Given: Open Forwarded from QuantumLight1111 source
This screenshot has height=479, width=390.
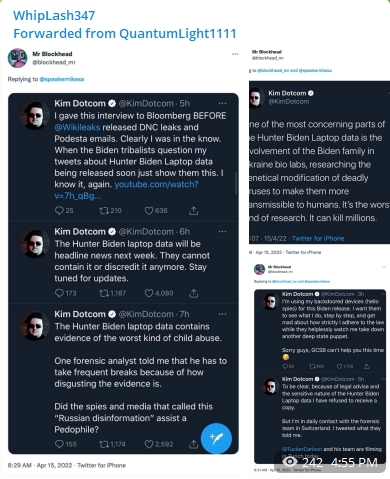Looking at the screenshot, I should [125, 33].
